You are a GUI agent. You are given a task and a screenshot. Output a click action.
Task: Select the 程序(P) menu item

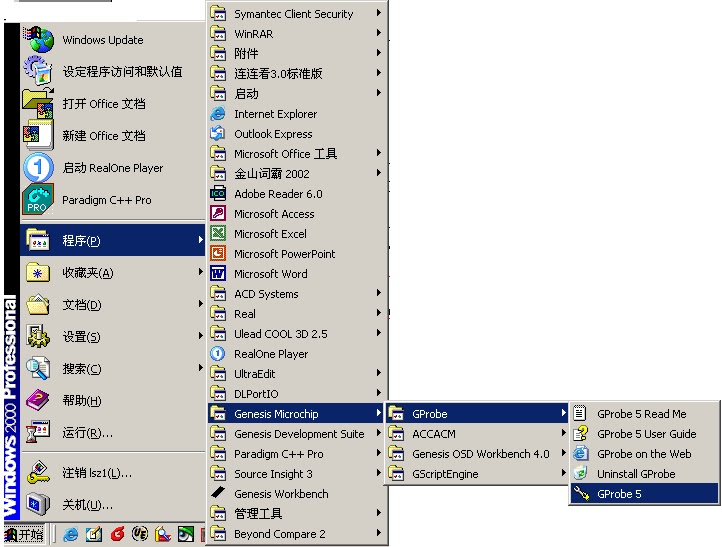pos(112,240)
